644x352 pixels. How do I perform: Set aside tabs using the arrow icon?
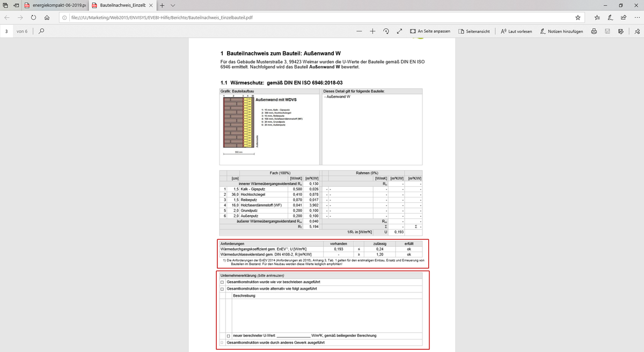coord(16,5)
